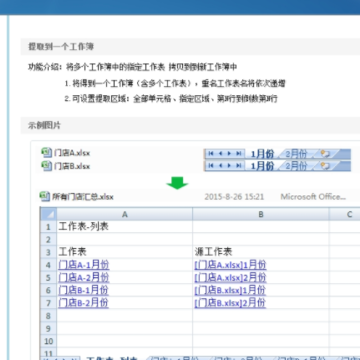Click the file name 所有门店汇总.xlsx

pos(83,197)
